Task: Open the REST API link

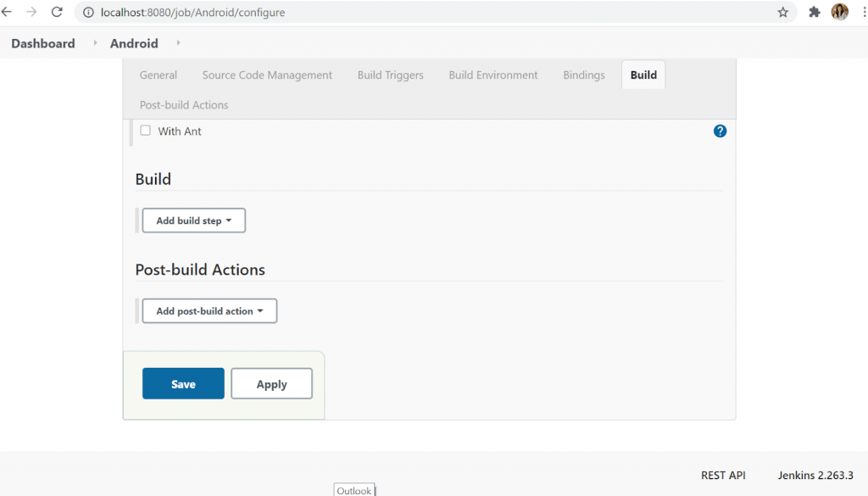Action: pos(723,475)
